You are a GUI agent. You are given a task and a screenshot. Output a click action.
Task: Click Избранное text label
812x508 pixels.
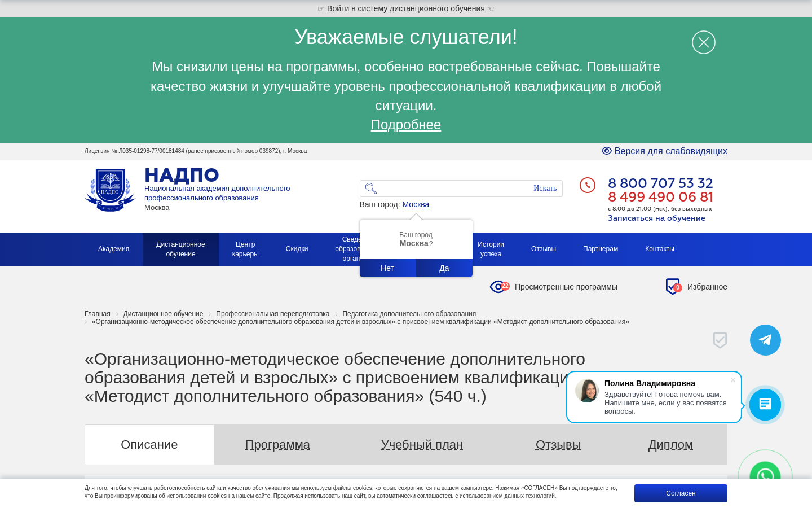pyautogui.click(x=707, y=287)
